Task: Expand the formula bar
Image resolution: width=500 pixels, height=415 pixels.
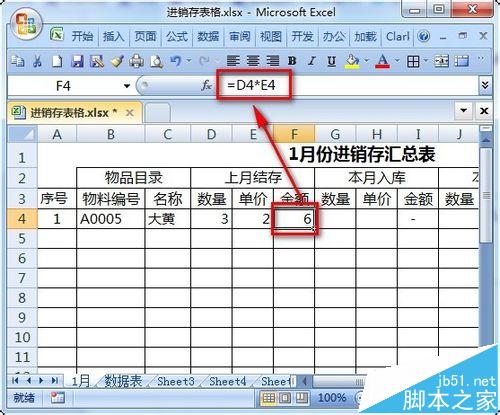Action: [x=485, y=85]
